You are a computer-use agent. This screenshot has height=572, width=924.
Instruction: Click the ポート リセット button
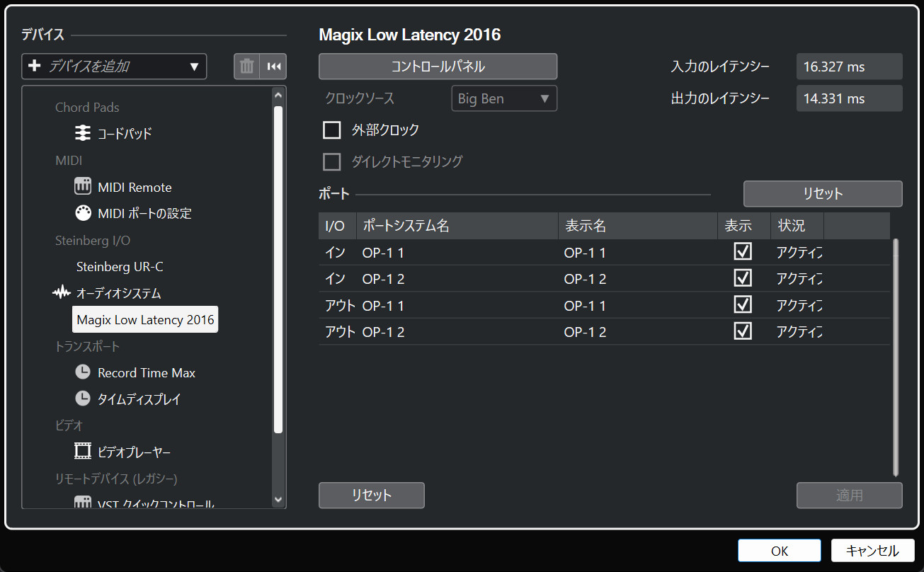click(x=823, y=193)
